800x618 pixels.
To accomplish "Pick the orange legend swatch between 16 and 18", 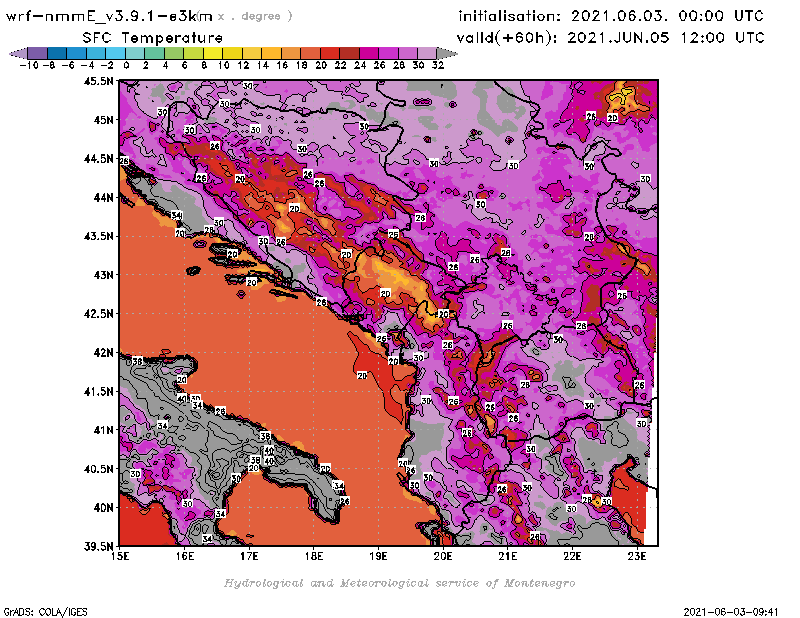I will pyautogui.click(x=291, y=53).
